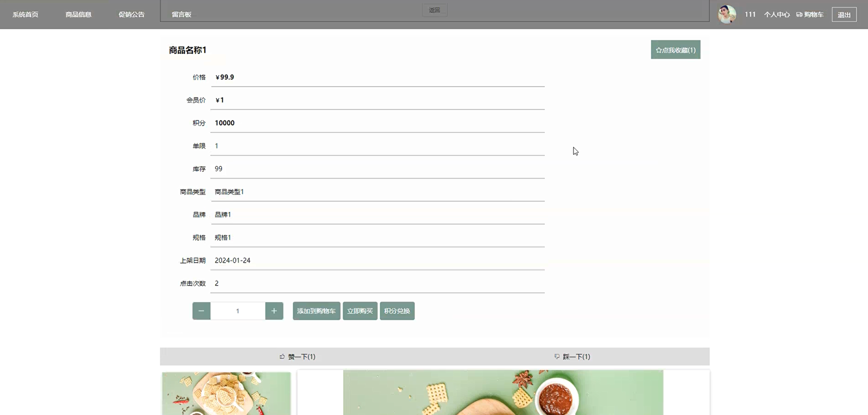The width and height of the screenshot is (868, 415).
Task: Increase quantity with the plus button
Action: [274, 311]
